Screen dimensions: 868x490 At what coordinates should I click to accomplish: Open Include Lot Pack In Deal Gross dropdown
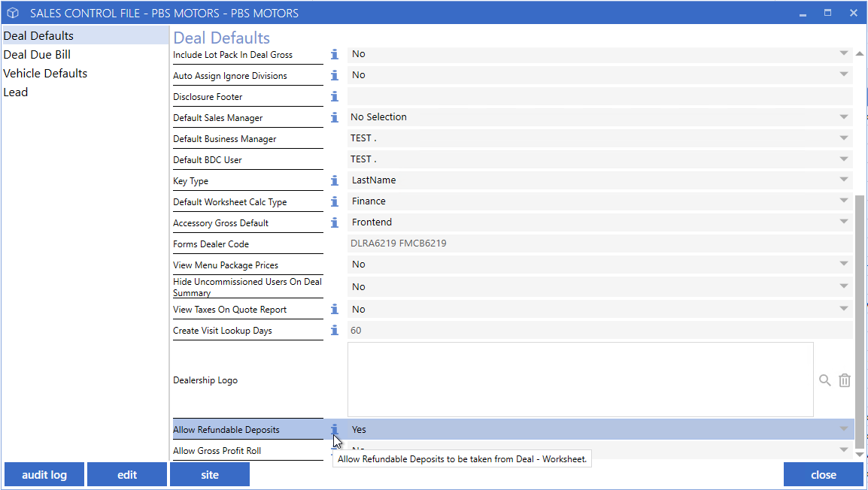844,53
